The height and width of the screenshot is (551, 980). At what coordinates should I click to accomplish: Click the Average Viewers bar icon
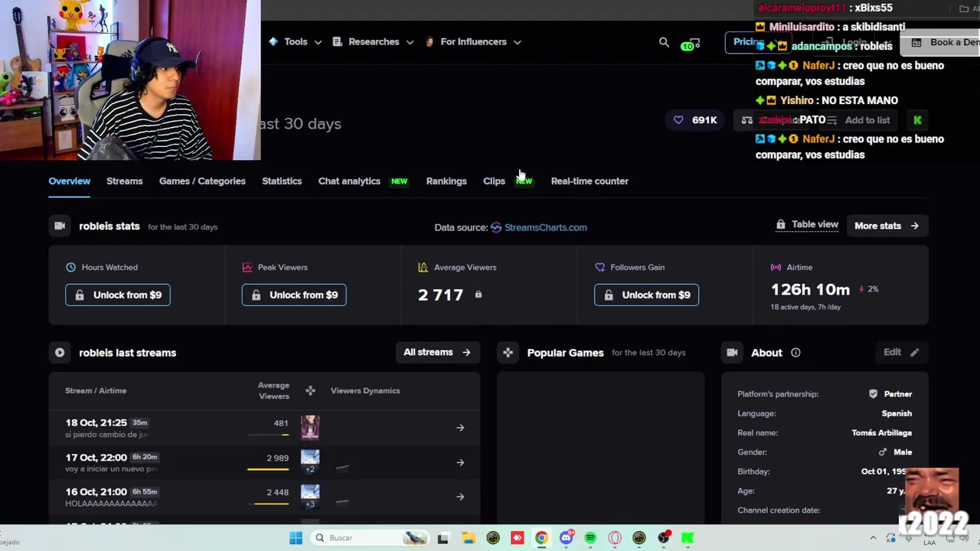point(423,267)
